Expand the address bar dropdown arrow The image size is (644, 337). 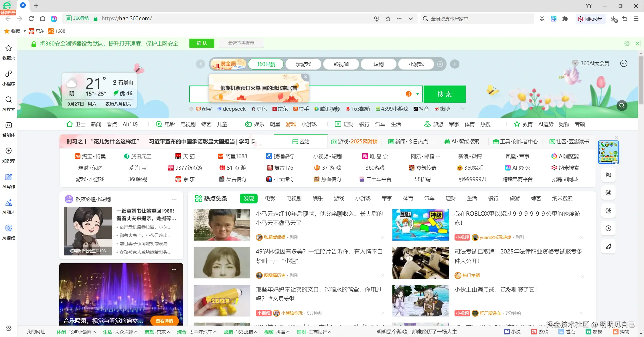click(411, 19)
